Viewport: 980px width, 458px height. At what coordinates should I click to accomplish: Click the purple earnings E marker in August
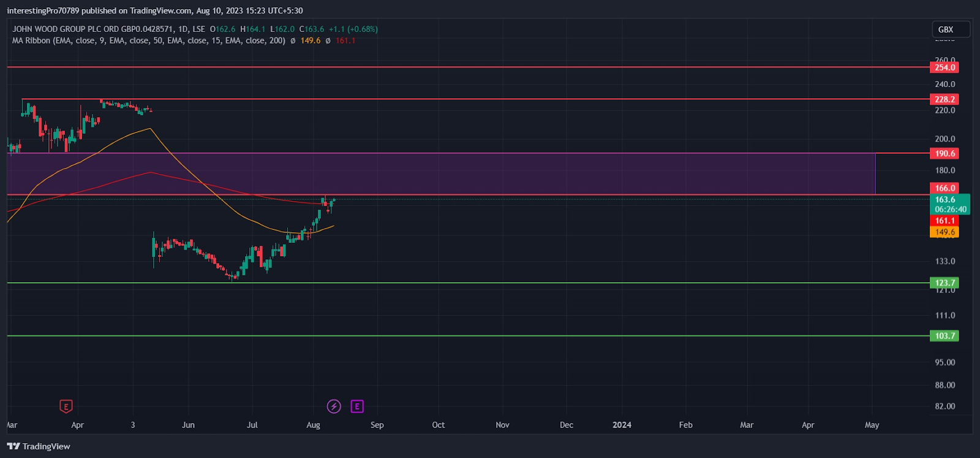click(x=357, y=406)
